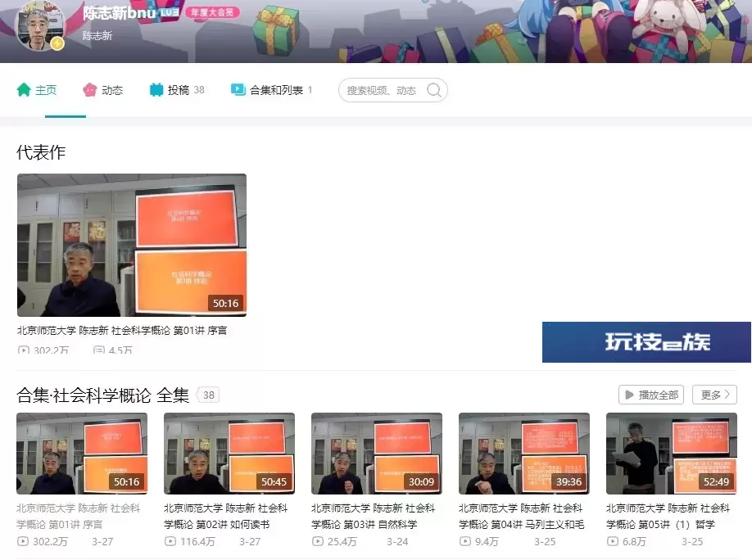Click the play-count icon beside 25.4万
Image resolution: width=752 pixels, height=560 pixels.
[x=318, y=541]
